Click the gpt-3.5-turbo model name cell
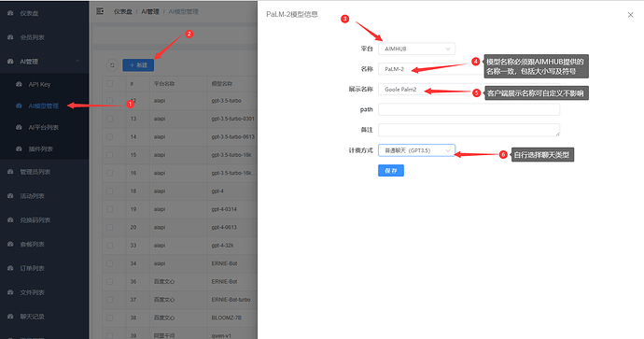 226,101
